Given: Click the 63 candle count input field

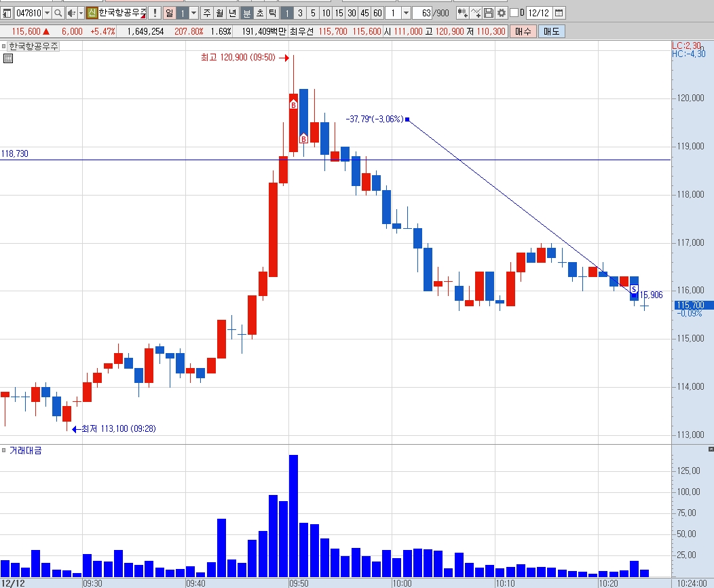Looking at the screenshot, I should tap(421, 13).
